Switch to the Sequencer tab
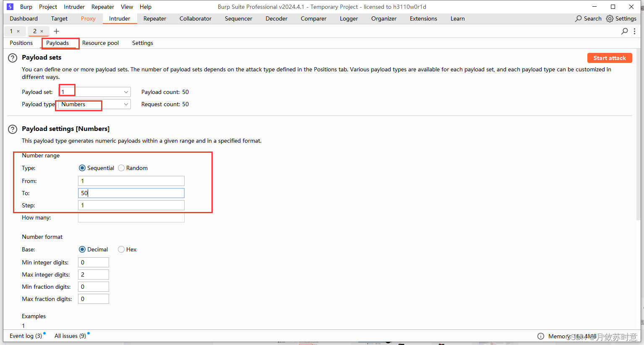 (x=238, y=18)
